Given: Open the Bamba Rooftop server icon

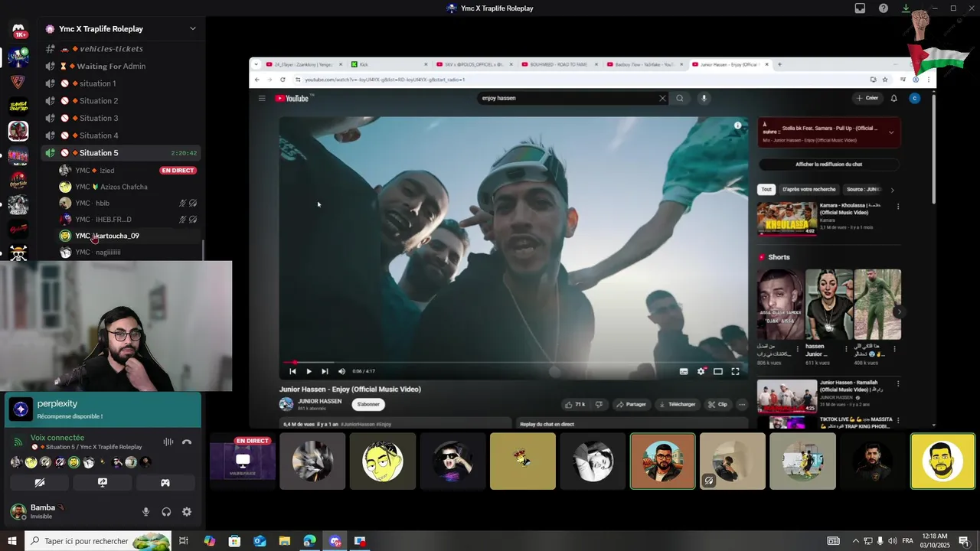Looking at the screenshot, I should (x=18, y=106).
